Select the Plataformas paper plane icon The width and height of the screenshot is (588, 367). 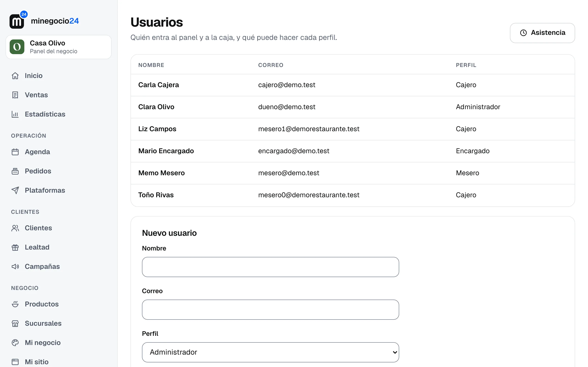point(15,190)
